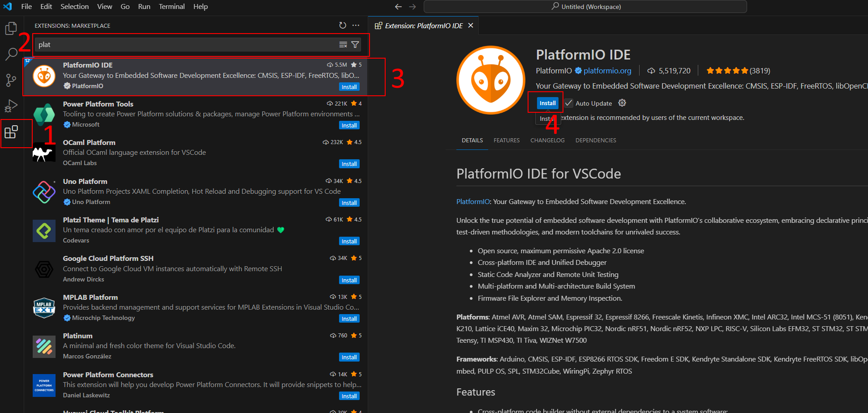
Task: Select the MPLAB Platform extension
Action: coord(196,308)
